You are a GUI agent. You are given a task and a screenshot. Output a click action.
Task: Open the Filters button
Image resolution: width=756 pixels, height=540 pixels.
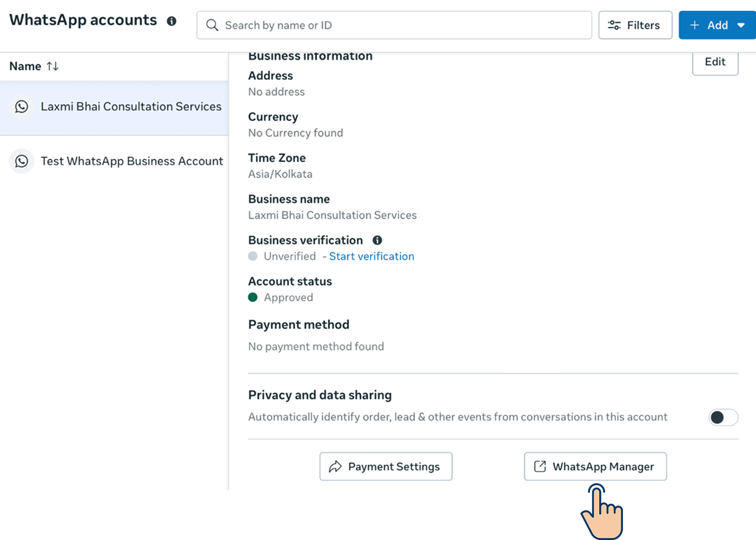pyautogui.click(x=635, y=25)
